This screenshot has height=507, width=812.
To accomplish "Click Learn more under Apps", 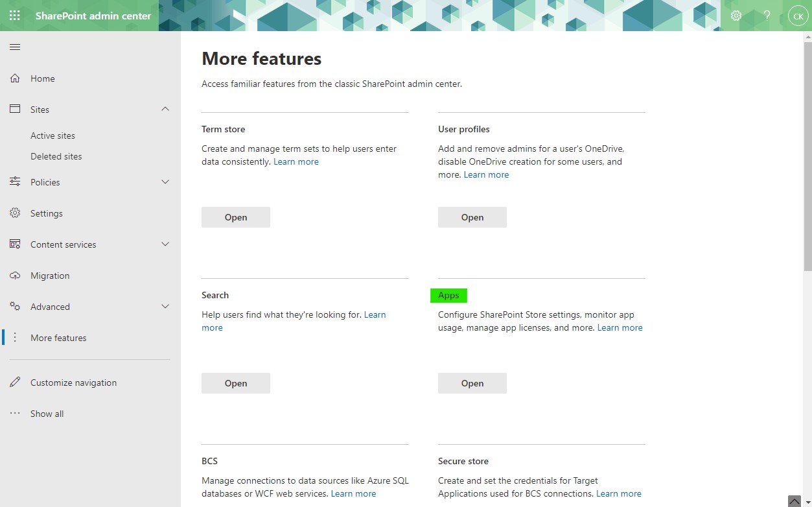I will coord(620,327).
